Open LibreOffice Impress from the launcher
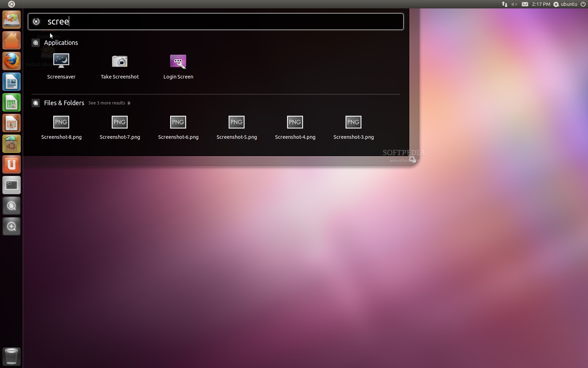The width and height of the screenshot is (588, 368). pos(12,123)
